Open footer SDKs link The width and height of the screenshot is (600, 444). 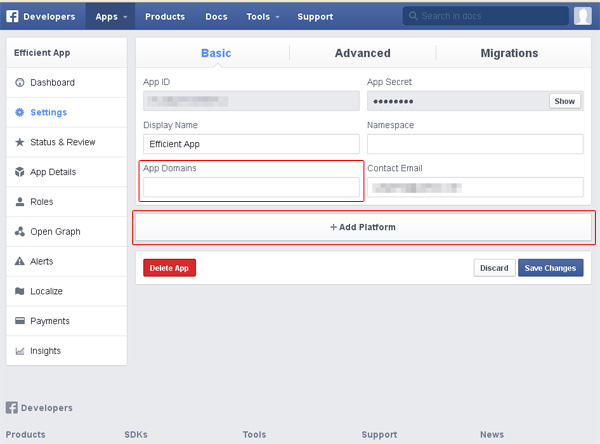point(136,434)
